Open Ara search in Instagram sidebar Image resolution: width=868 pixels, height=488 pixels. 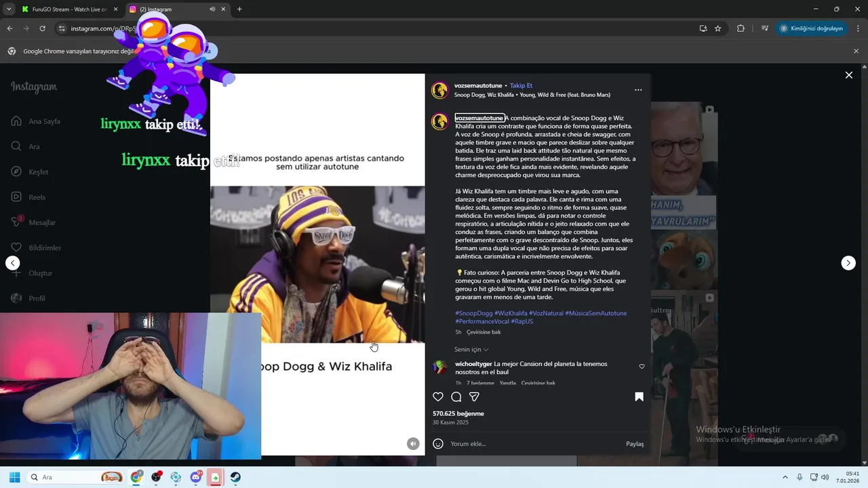26,146
